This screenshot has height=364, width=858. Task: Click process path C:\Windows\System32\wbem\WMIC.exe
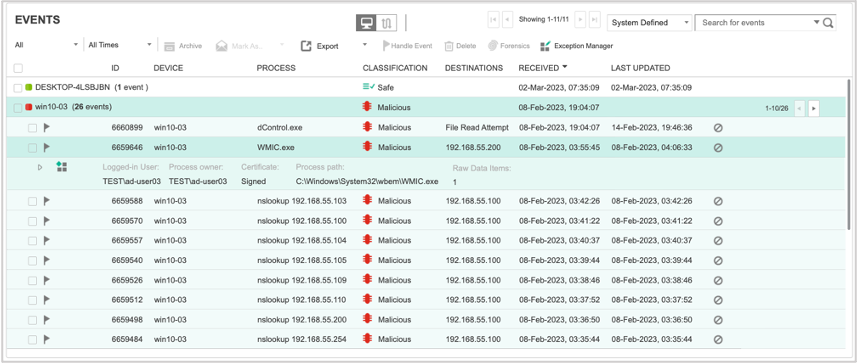click(367, 181)
